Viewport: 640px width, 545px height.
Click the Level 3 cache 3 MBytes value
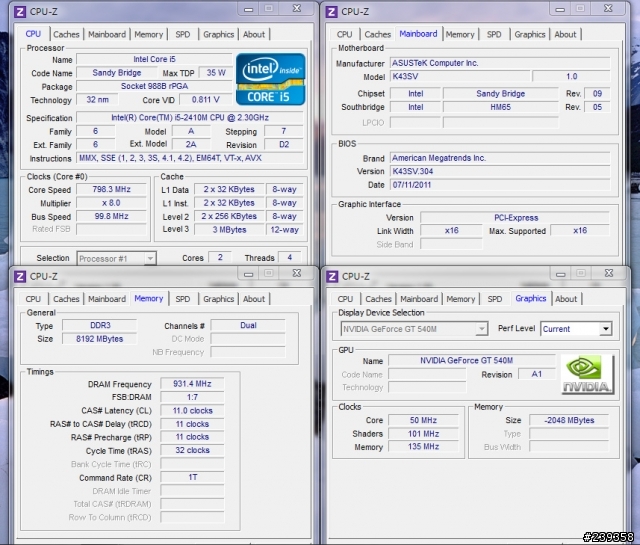tap(229, 230)
